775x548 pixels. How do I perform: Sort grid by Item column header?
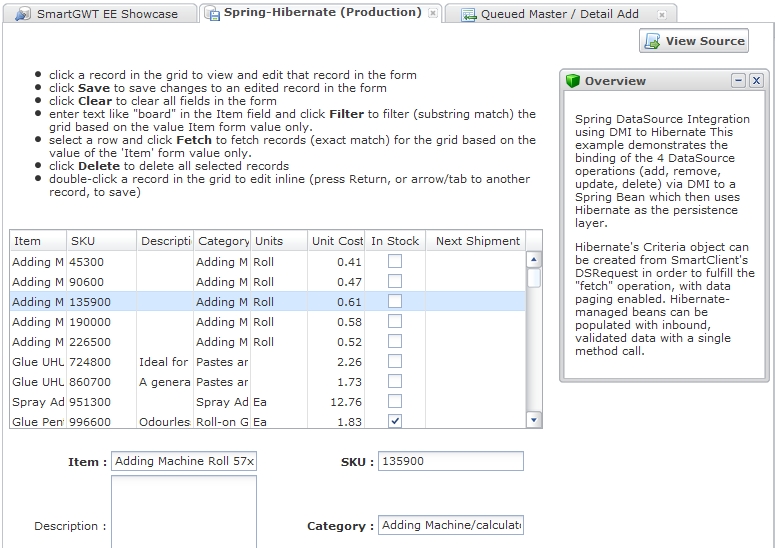(x=38, y=241)
